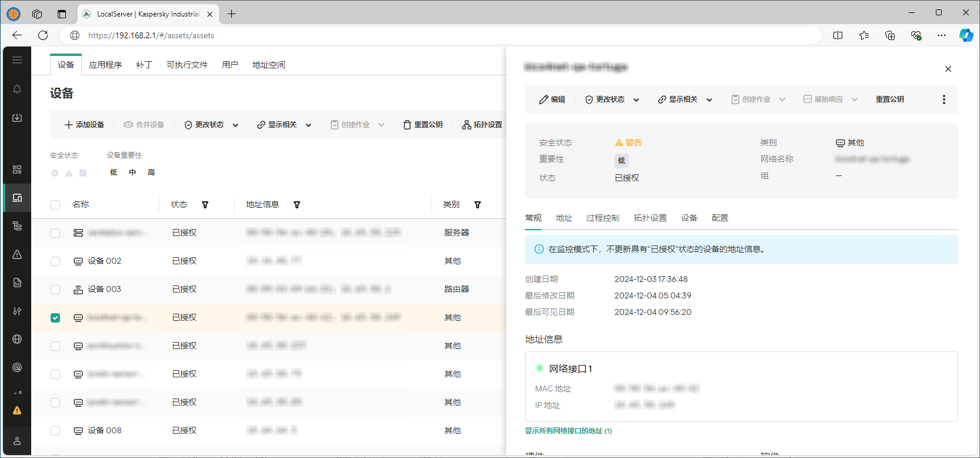Toggle the select-all checkbox in table header
This screenshot has width=980, height=458.
[55, 205]
